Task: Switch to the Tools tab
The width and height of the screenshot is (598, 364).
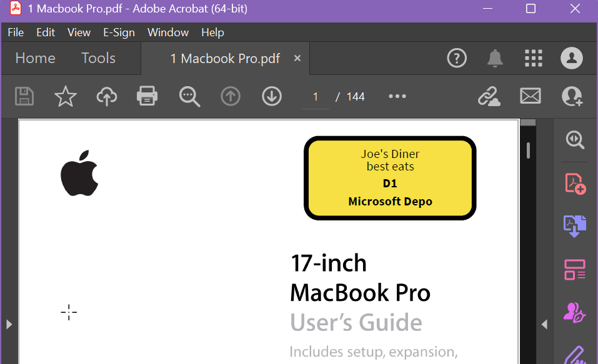Action: click(x=98, y=58)
